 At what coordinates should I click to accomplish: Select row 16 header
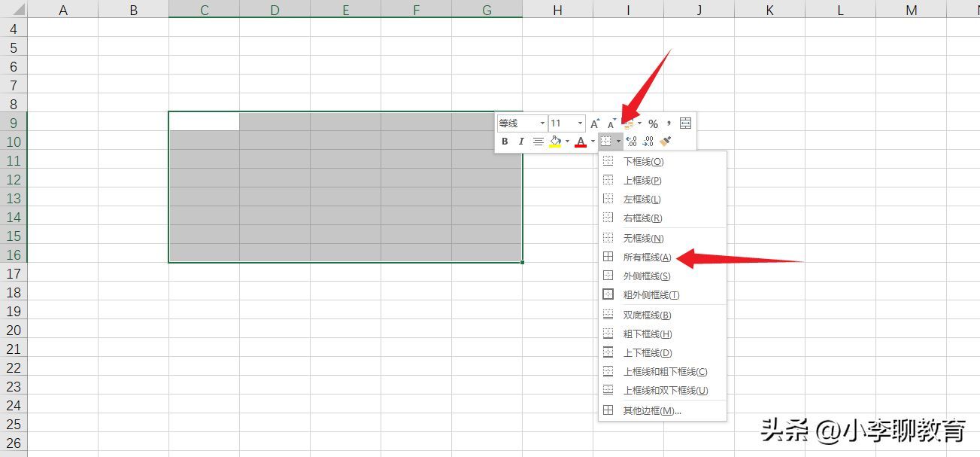coord(14,254)
